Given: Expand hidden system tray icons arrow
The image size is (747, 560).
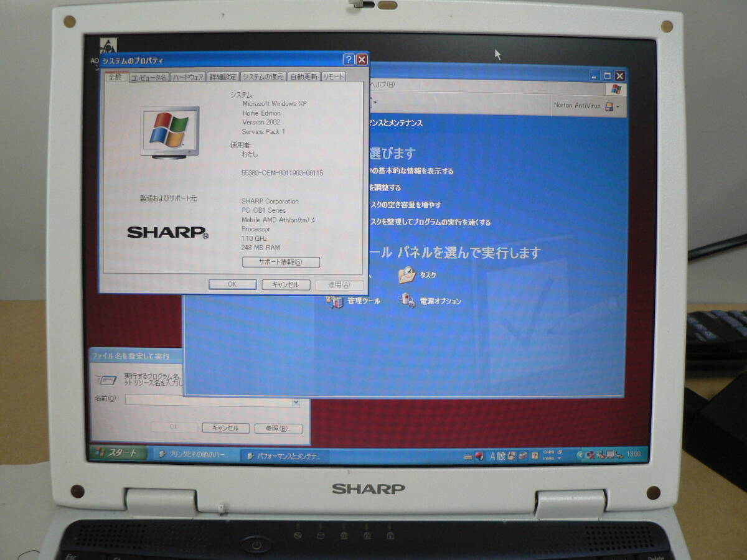Looking at the screenshot, I should point(580,455).
